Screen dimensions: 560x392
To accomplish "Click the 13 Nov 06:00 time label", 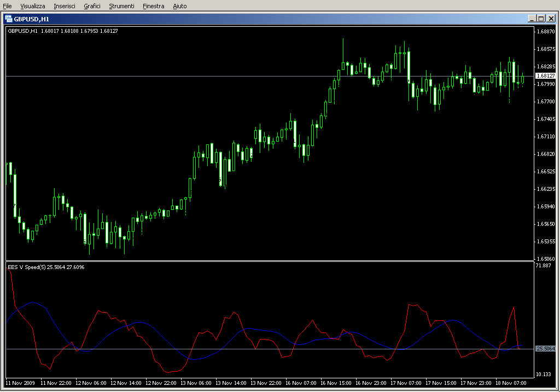I will 196,383.
